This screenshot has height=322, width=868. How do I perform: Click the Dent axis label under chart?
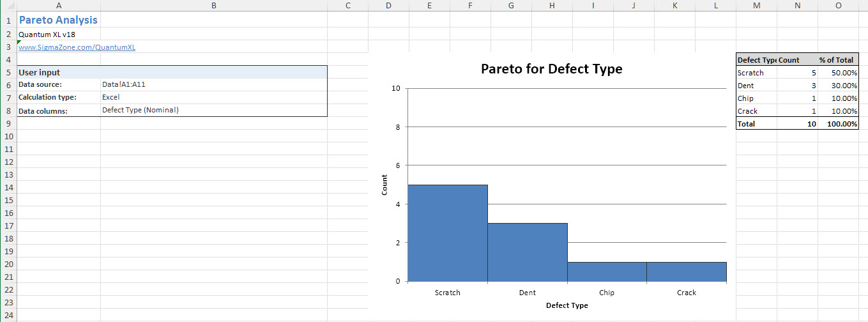527,293
